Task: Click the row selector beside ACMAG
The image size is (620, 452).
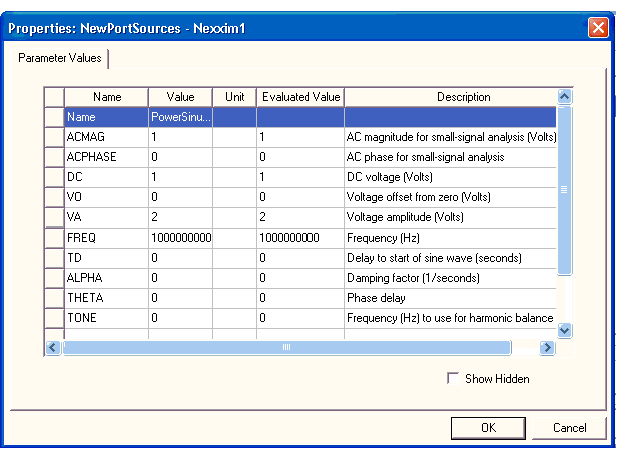Action: tap(54, 137)
